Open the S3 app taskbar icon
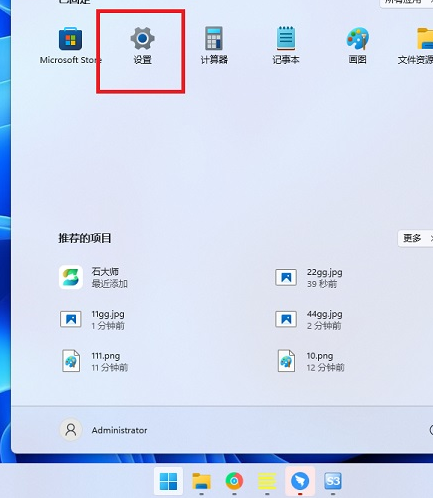The width and height of the screenshot is (433, 498). [333, 481]
